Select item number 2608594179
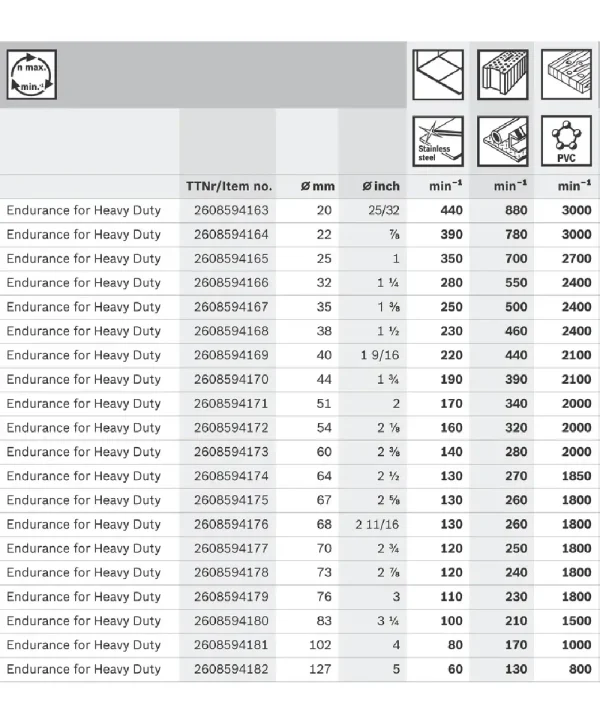 click(x=231, y=597)
